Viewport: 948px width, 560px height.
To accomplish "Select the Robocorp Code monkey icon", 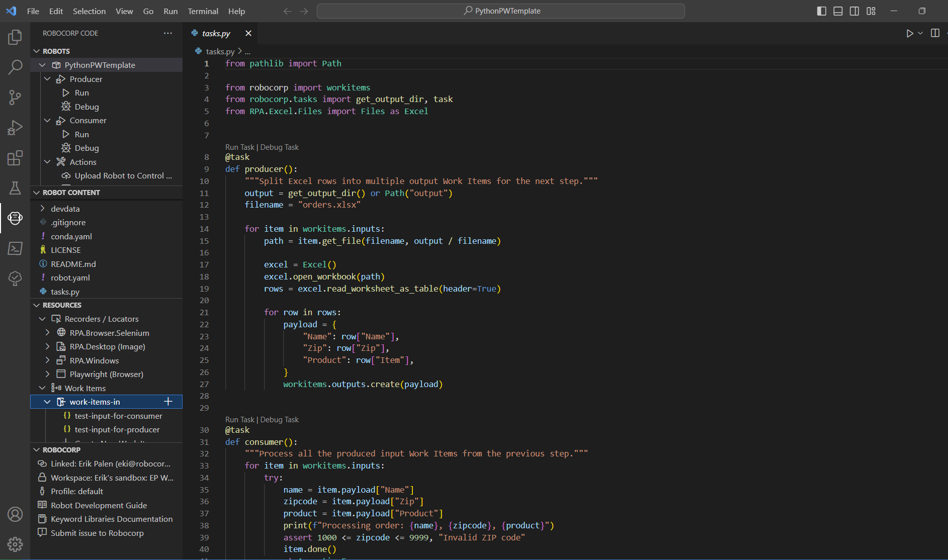I will click(15, 218).
